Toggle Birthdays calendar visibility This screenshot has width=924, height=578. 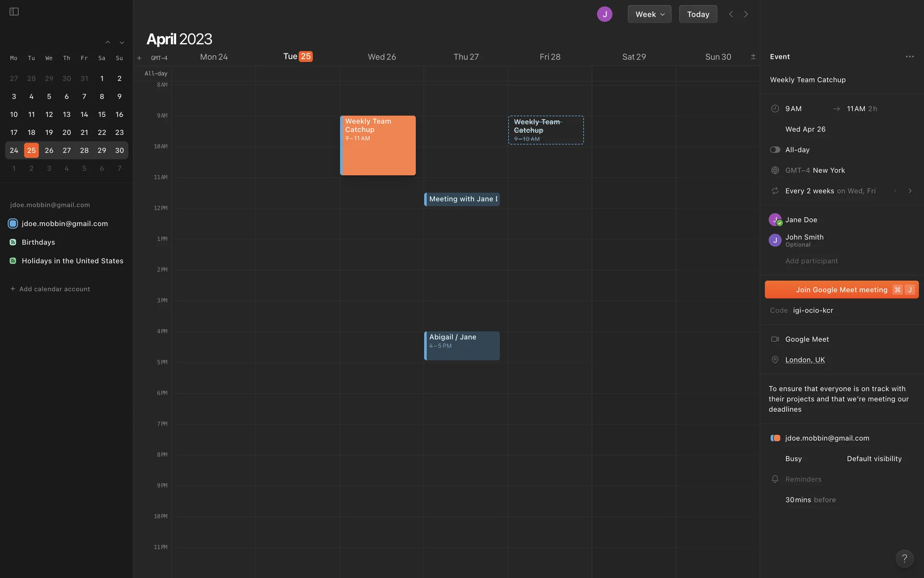(x=13, y=242)
